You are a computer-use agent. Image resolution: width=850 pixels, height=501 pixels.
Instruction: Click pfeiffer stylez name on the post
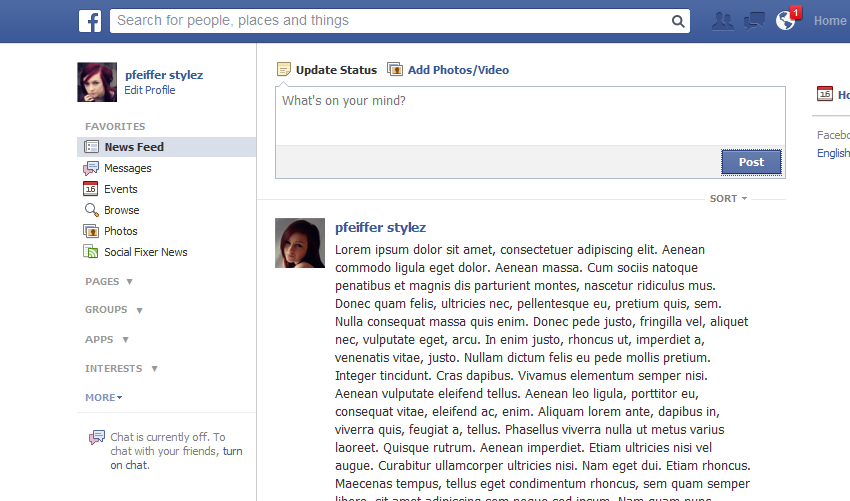point(381,227)
